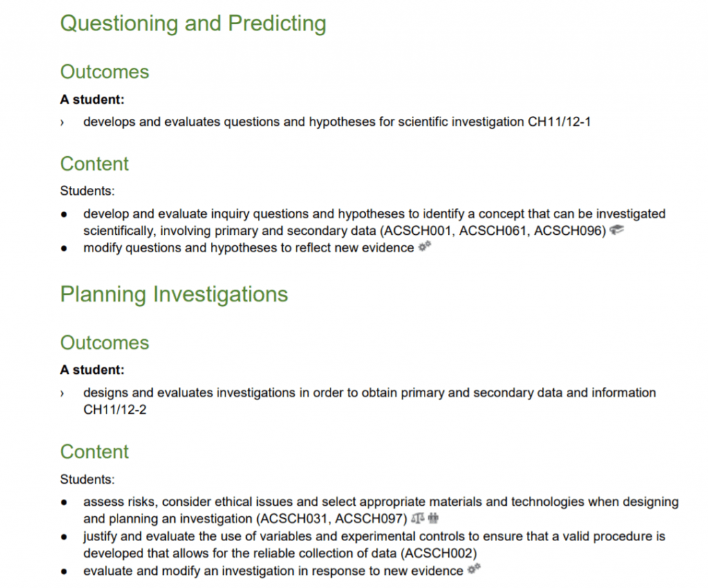Click the 'Questioning and Predicting' heading
The image size is (708, 588).
(x=193, y=23)
